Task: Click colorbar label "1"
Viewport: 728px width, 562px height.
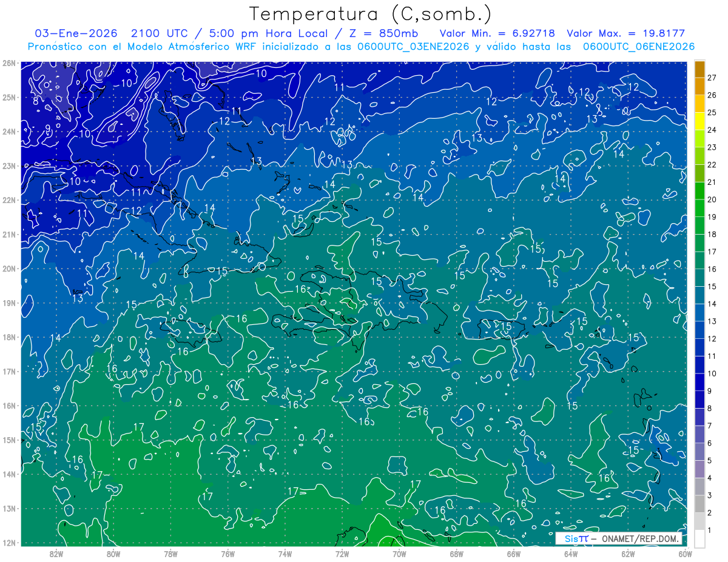Action: click(710, 530)
